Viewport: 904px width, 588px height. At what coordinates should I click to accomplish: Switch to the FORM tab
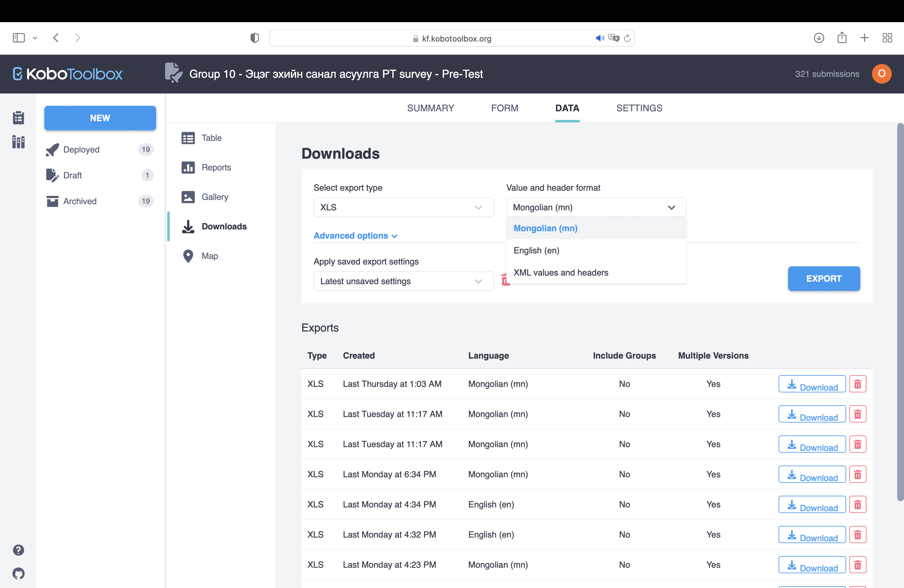(504, 108)
